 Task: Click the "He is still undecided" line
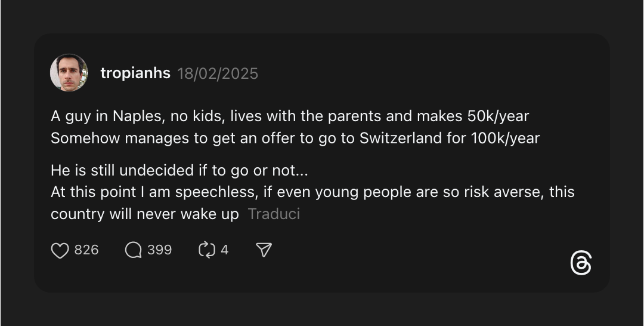click(179, 170)
